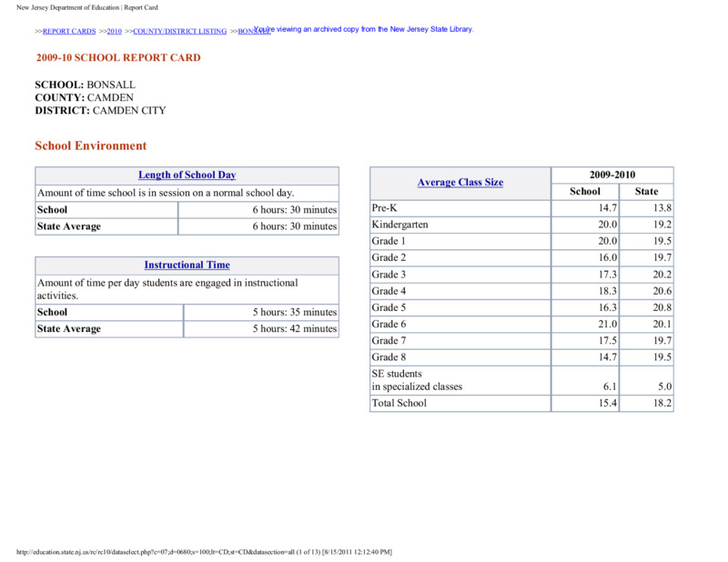Select the School column header in class size table
Image resolution: width=728 pixels, height=562 pixels.
coord(585,192)
